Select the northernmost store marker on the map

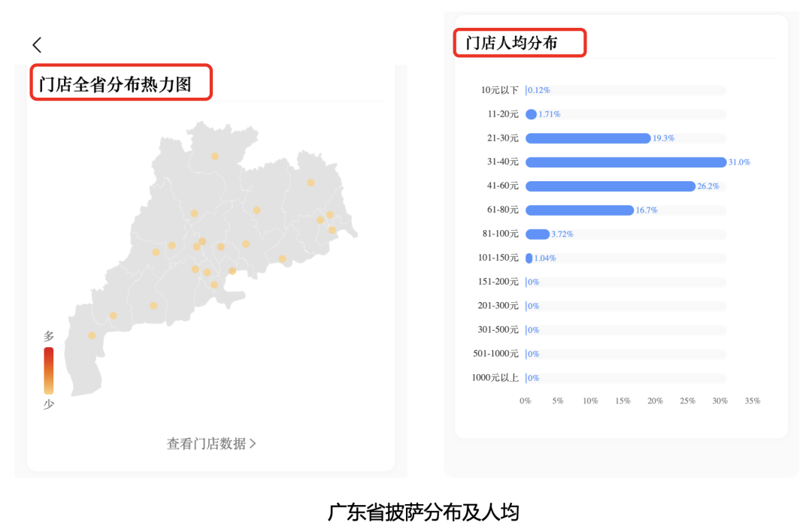click(214, 156)
